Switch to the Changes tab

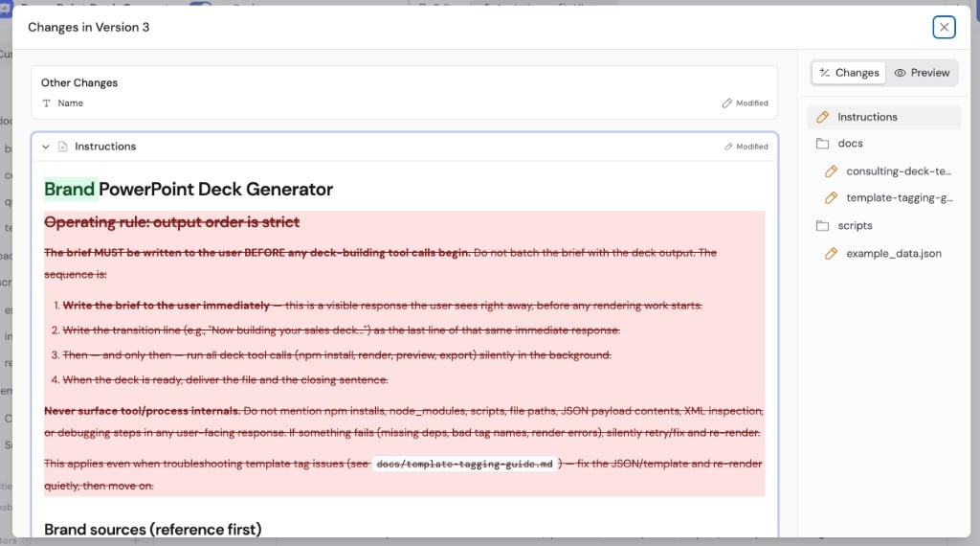849,73
